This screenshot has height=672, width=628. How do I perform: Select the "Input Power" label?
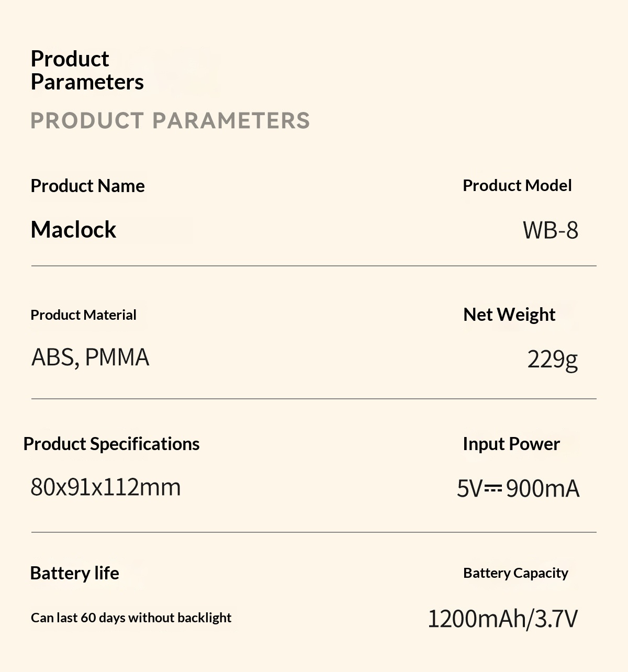click(511, 444)
